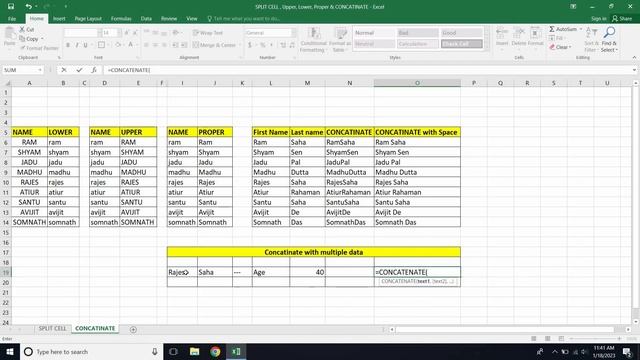This screenshot has height=360, width=640.
Task: Click Tell me what you want field
Action: [x=243, y=19]
